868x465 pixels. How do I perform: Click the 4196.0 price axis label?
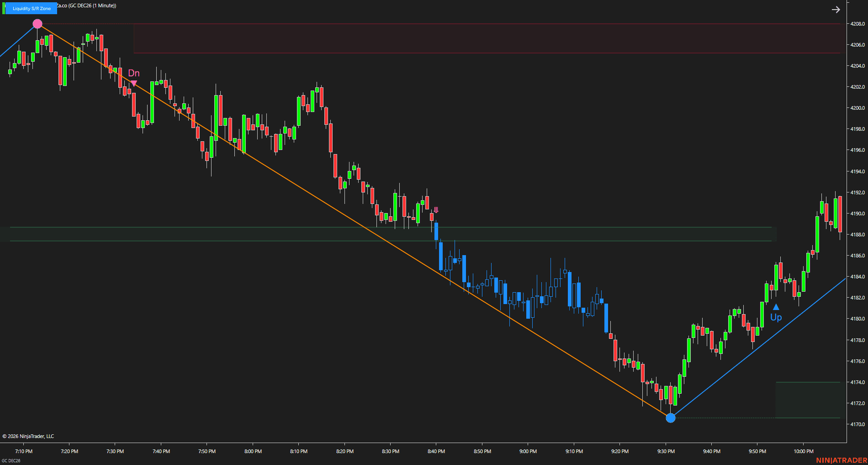[x=857, y=150]
